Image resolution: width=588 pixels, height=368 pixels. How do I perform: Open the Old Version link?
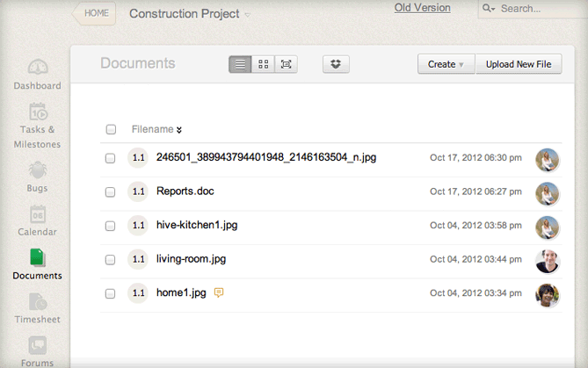point(422,8)
